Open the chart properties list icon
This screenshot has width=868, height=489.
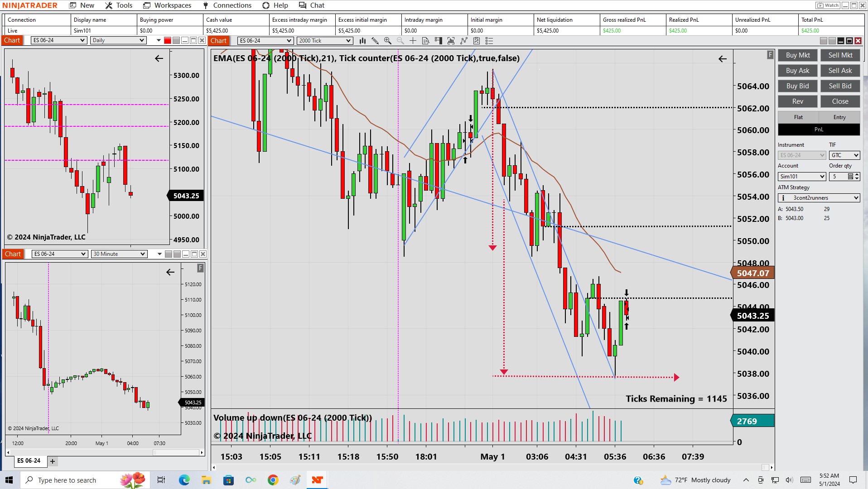(x=489, y=41)
